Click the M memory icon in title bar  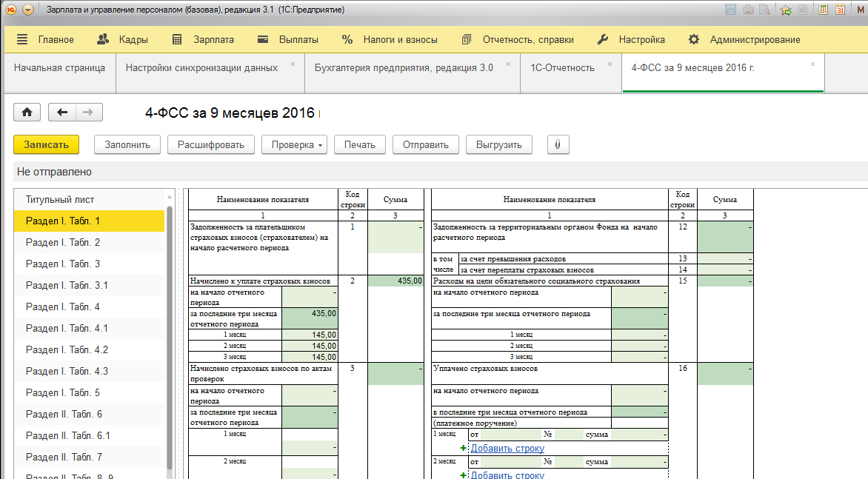[x=860, y=10]
